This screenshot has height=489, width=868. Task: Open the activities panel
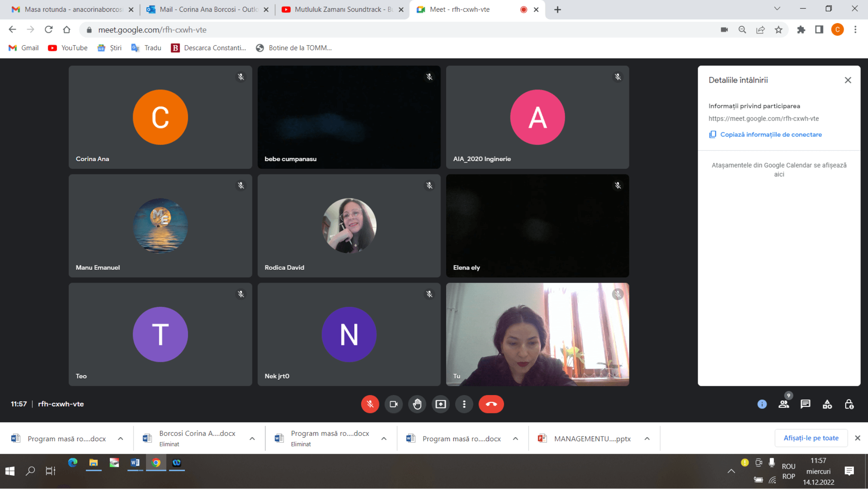(x=827, y=404)
